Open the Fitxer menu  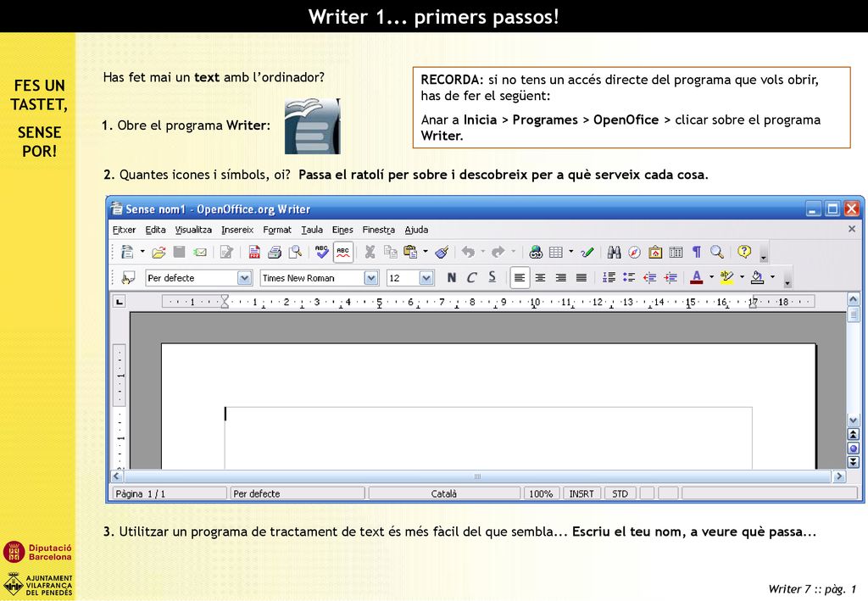(x=124, y=230)
